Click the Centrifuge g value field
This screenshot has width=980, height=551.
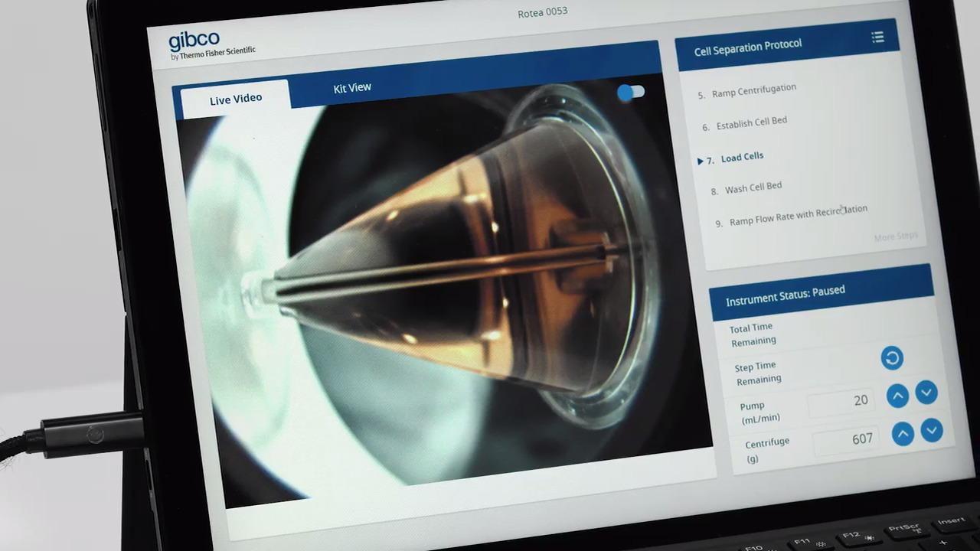pyautogui.click(x=844, y=440)
